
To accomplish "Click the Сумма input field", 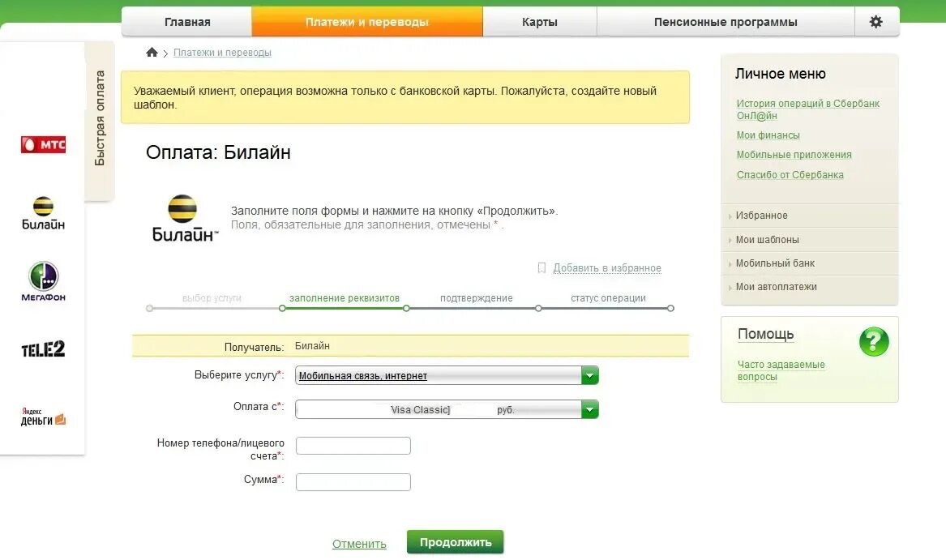I will [x=353, y=481].
